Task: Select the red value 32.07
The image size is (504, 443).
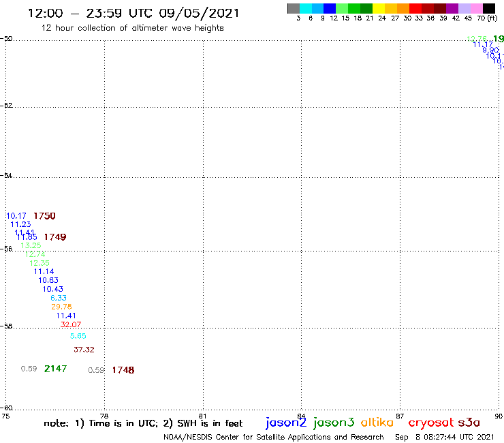Action: 71,324
